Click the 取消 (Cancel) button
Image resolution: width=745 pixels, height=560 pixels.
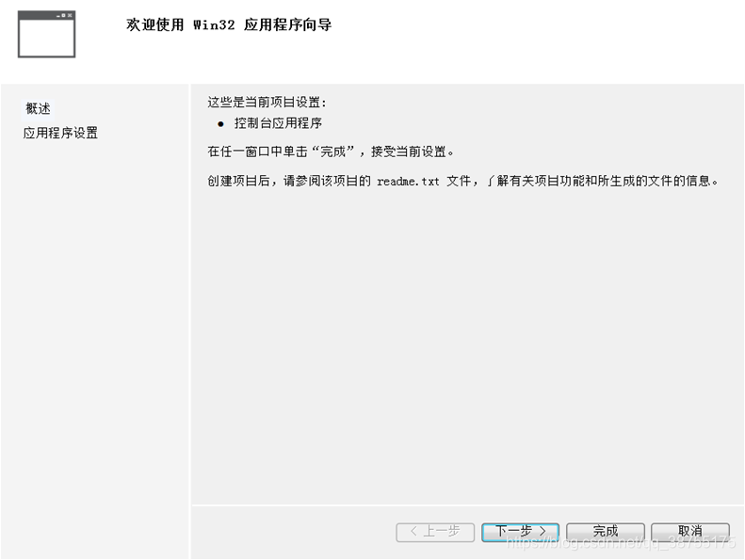coord(689,532)
